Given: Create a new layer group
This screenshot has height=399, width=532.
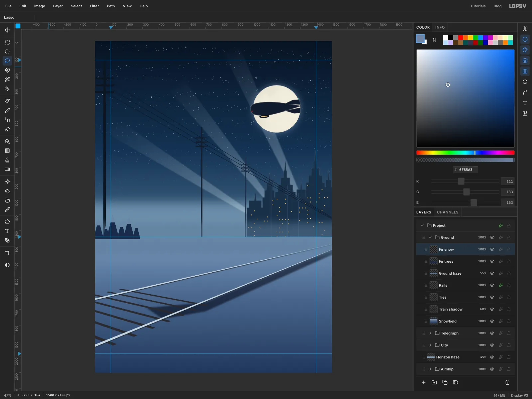Looking at the screenshot, I should pos(434,382).
